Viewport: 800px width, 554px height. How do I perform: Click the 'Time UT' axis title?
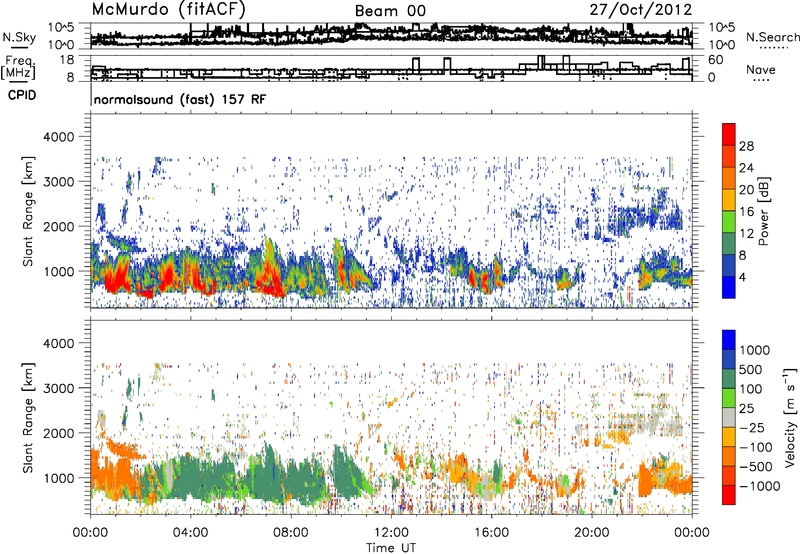[x=391, y=547]
